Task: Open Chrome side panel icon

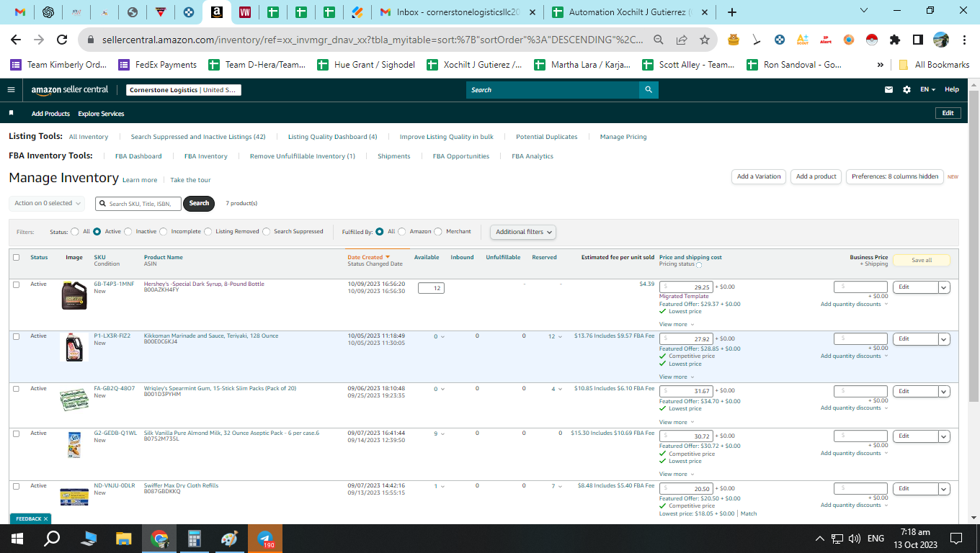Action: pos(918,40)
